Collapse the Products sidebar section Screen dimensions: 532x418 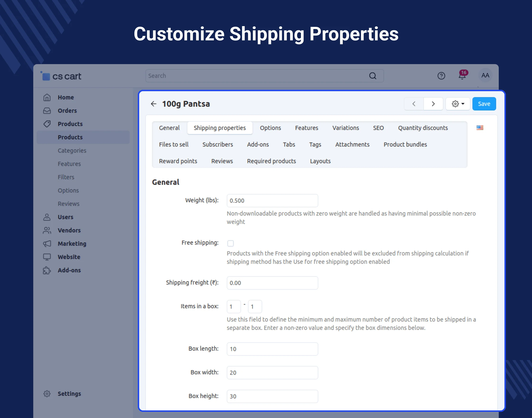click(x=70, y=124)
